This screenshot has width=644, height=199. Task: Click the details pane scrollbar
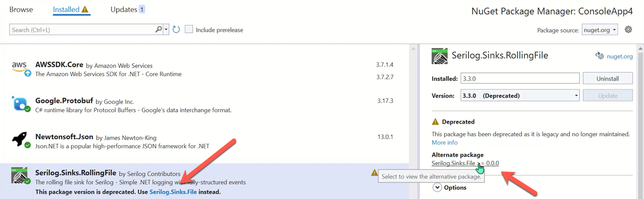(640, 121)
